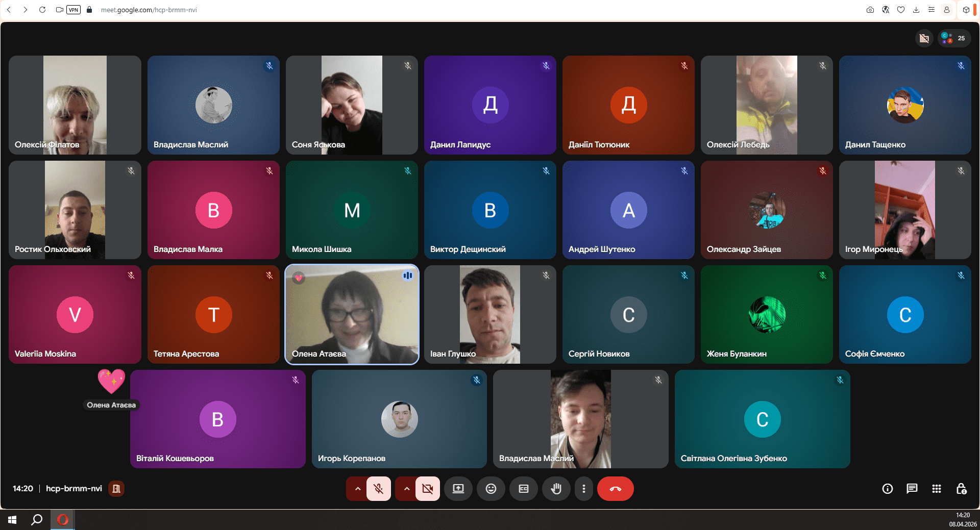Viewport: 980px width, 530px height.
Task: Unmute the microphone
Action: pyautogui.click(x=378, y=489)
